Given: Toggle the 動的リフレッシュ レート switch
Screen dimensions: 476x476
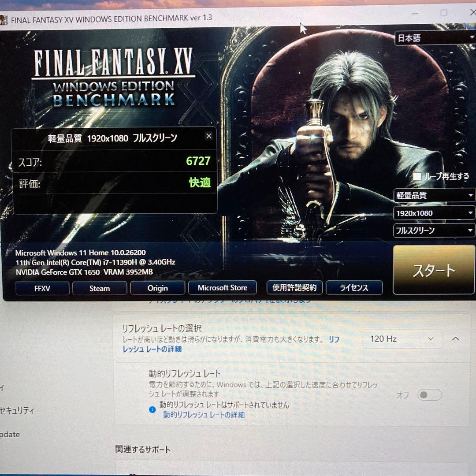Looking at the screenshot, I should click(x=429, y=395).
